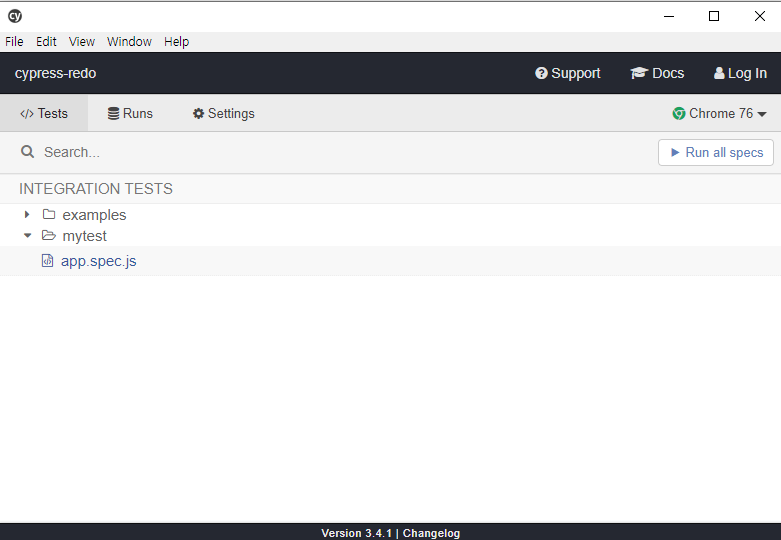
Task: Switch to the Tests tab
Action: coord(44,114)
